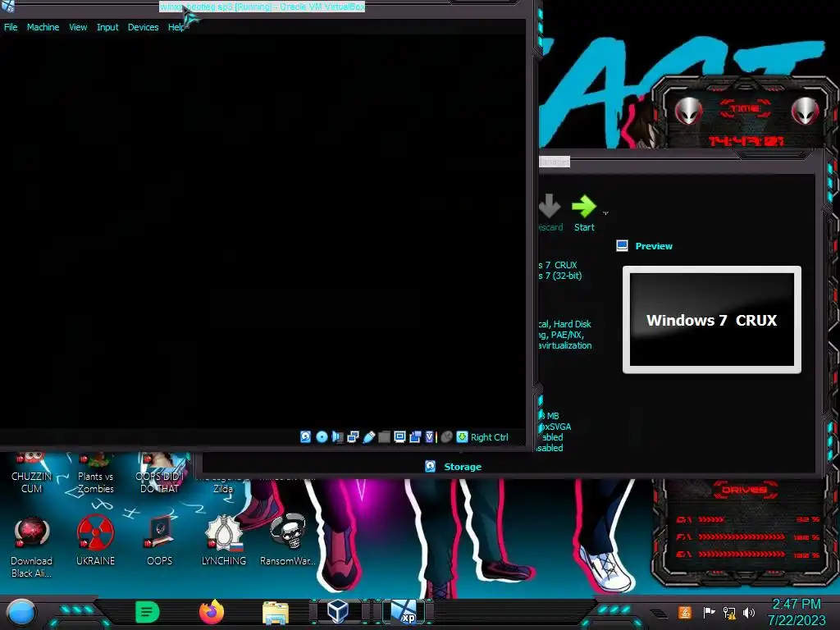Open the UKRAINE desktop shortcut
Viewport: 840px width, 630px height.
point(95,541)
